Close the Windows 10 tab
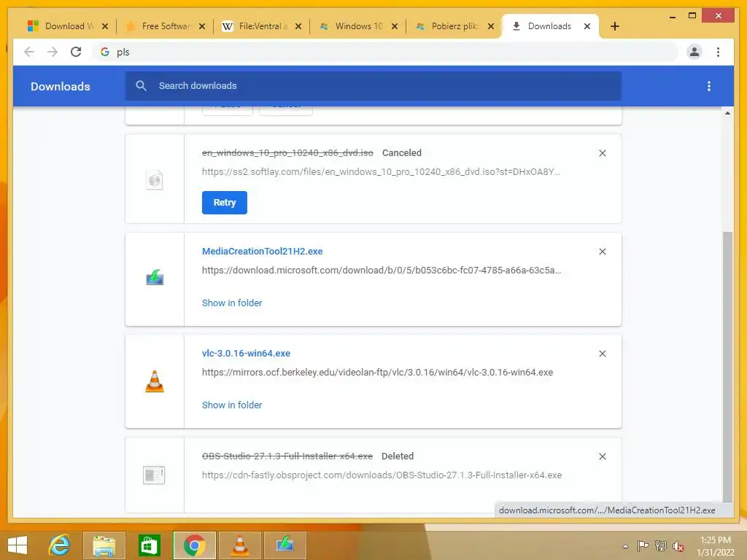The height and width of the screenshot is (560, 747). click(395, 26)
